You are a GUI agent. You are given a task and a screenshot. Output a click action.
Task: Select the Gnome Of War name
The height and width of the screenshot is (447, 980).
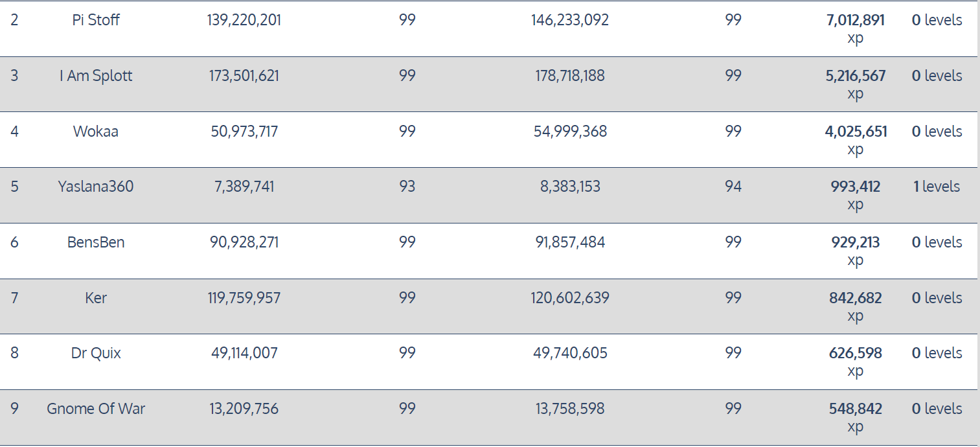(x=96, y=409)
